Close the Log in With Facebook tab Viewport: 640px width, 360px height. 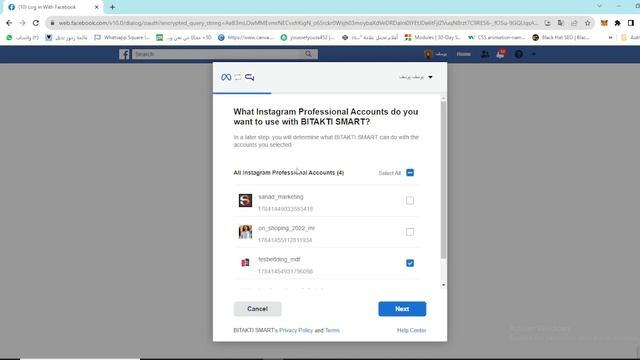coord(97,7)
